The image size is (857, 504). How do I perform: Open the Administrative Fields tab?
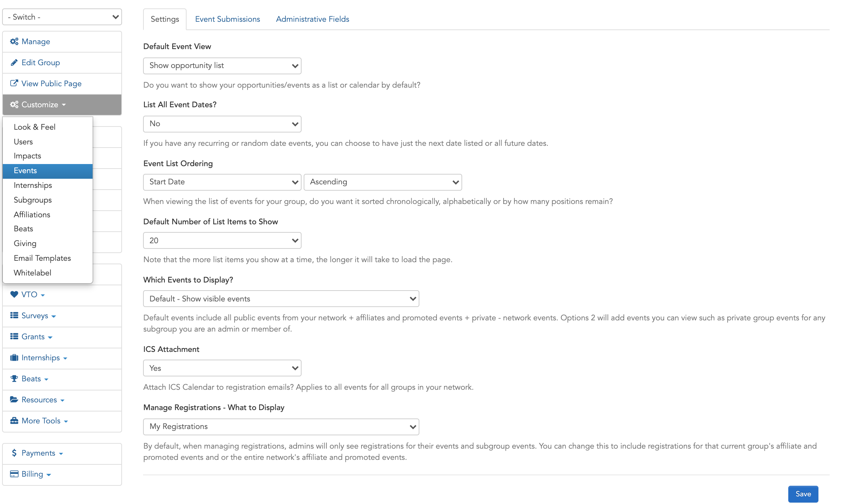[312, 19]
